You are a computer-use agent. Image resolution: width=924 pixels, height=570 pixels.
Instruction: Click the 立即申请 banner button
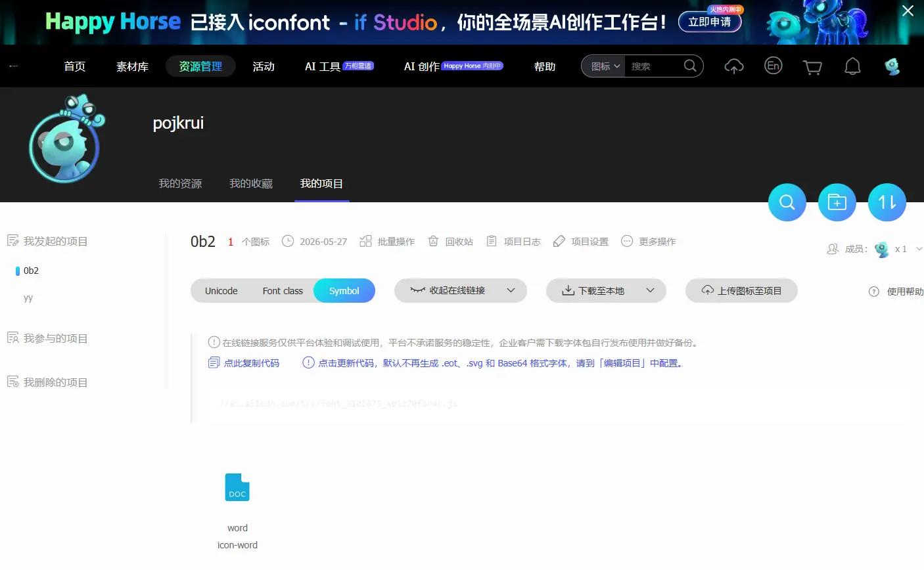pyautogui.click(x=709, y=22)
